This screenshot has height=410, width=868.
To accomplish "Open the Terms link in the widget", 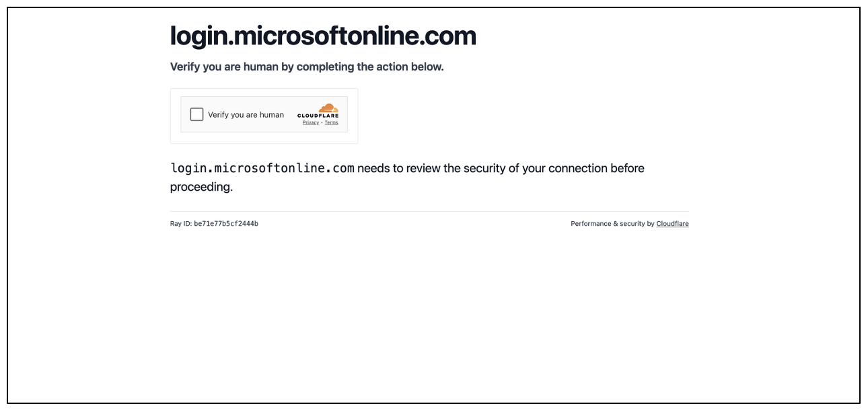I will 331,122.
